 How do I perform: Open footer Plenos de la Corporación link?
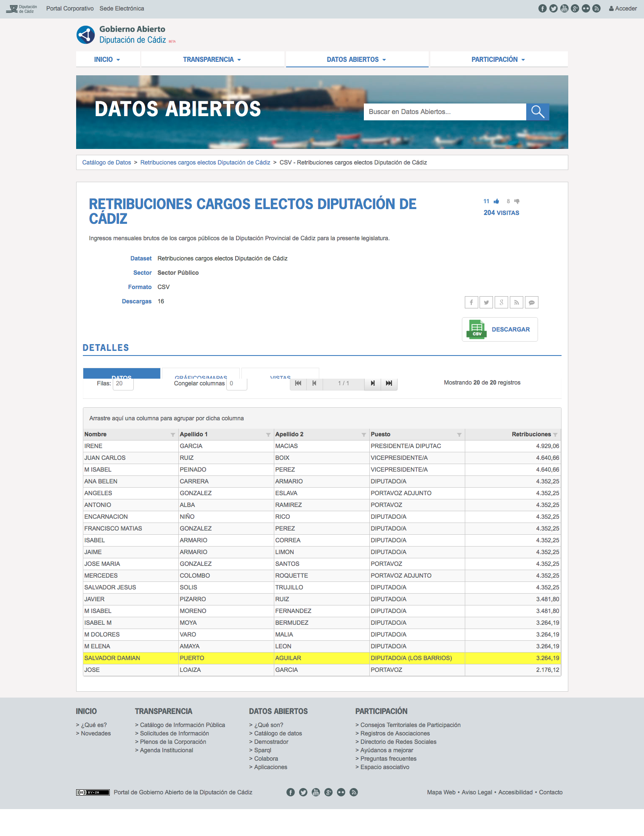coord(173,742)
